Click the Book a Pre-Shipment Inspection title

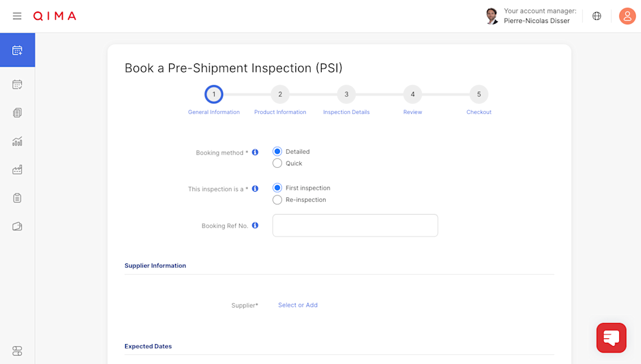coord(233,68)
